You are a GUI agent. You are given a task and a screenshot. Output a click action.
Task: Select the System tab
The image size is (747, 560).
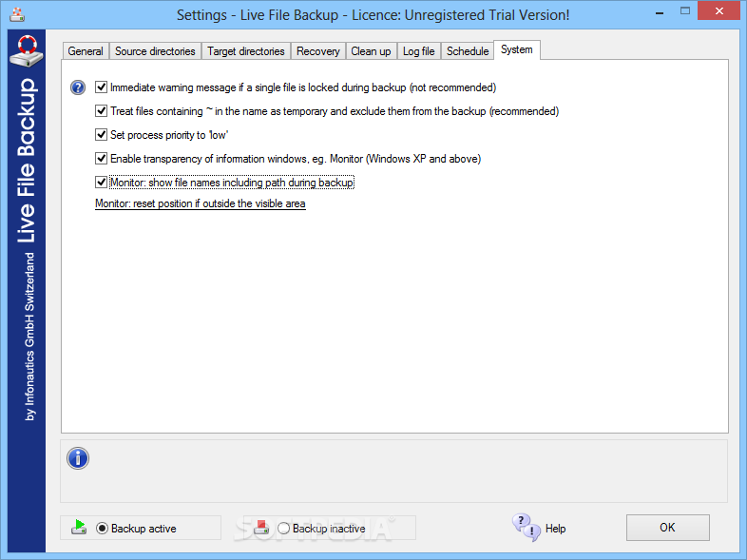(x=517, y=49)
